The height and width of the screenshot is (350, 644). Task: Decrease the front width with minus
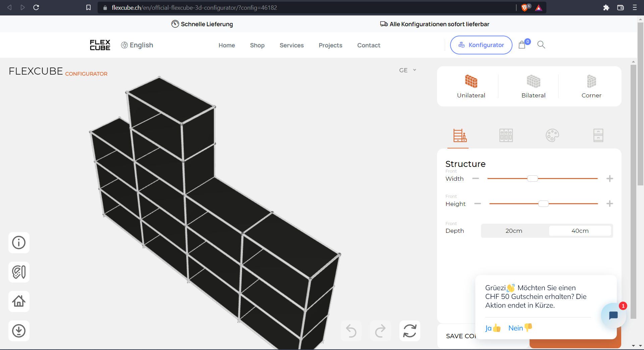(x=476, y=178)
